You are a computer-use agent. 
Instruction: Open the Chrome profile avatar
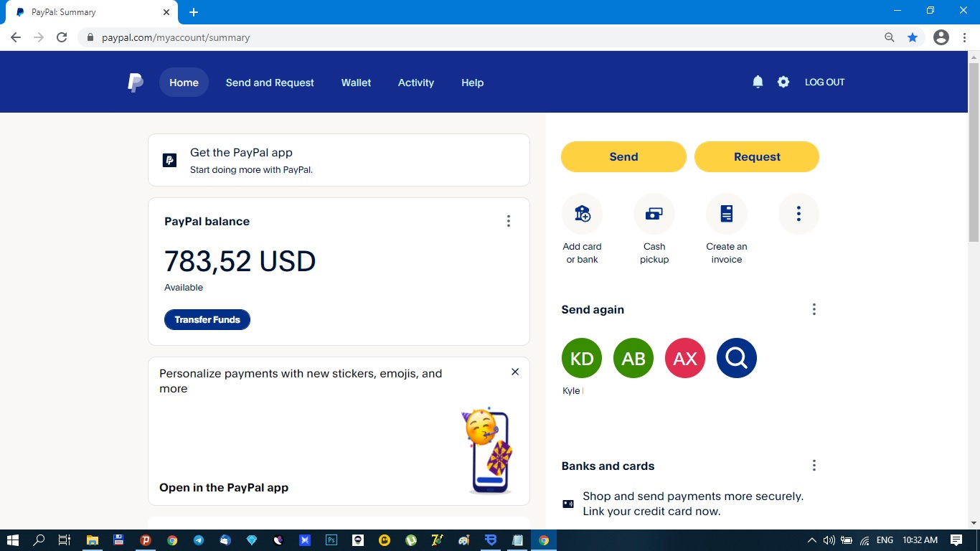point(941,37)
